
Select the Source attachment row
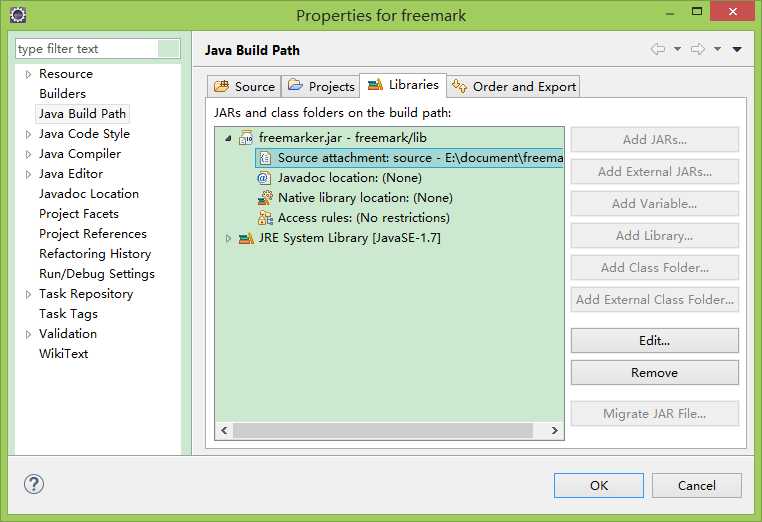tap(410, 158)
